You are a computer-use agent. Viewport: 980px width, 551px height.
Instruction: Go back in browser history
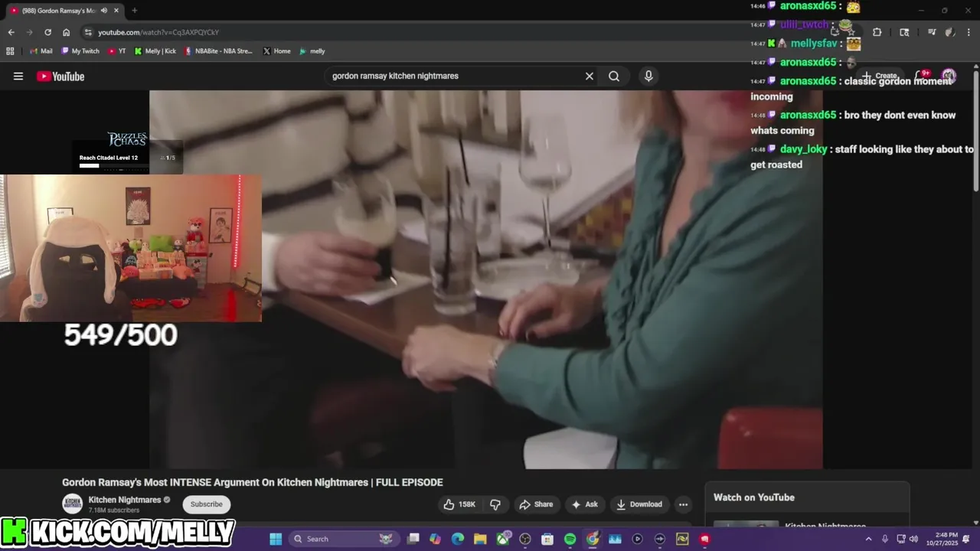pyautogui.click(x=11, y=32)
